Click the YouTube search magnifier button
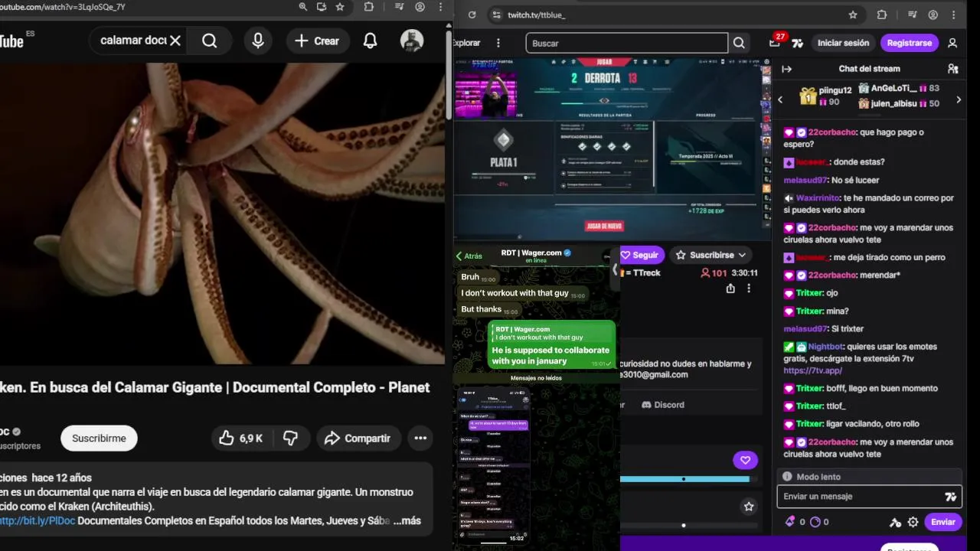Screen dimensions: 980x551 (210, 41)
